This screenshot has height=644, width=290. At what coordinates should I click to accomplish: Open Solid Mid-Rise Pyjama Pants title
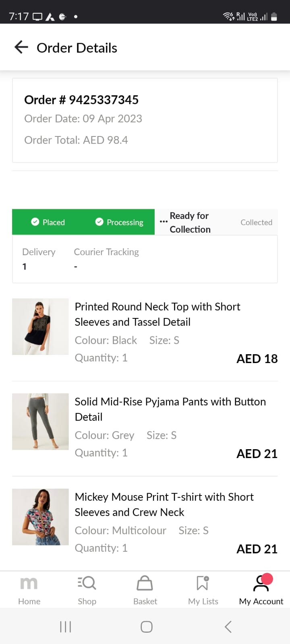(x=170, y=409)
